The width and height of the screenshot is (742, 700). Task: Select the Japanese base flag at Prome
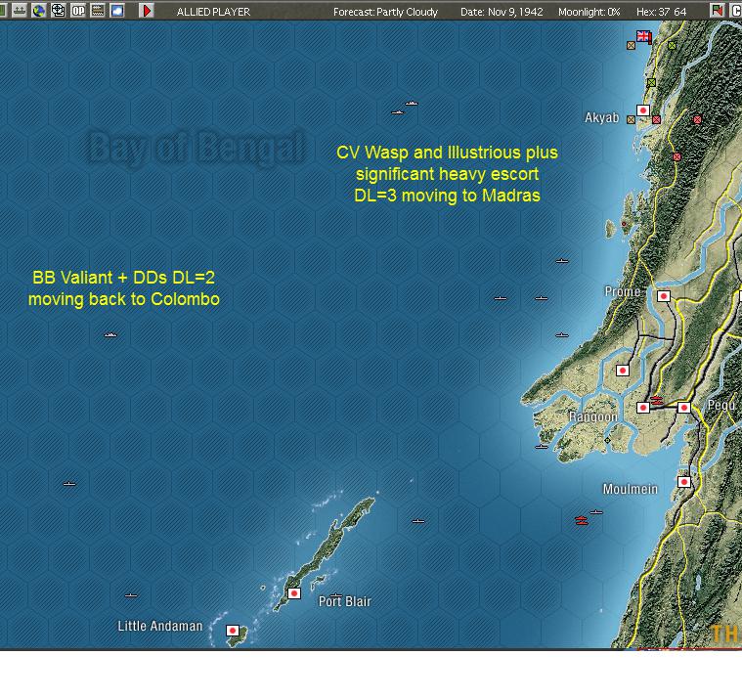[664, 296]
